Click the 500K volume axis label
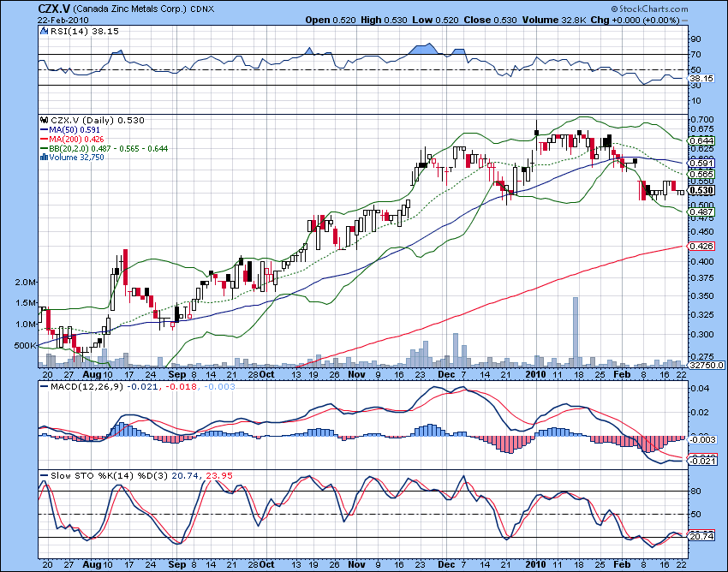 pos(25,346)
